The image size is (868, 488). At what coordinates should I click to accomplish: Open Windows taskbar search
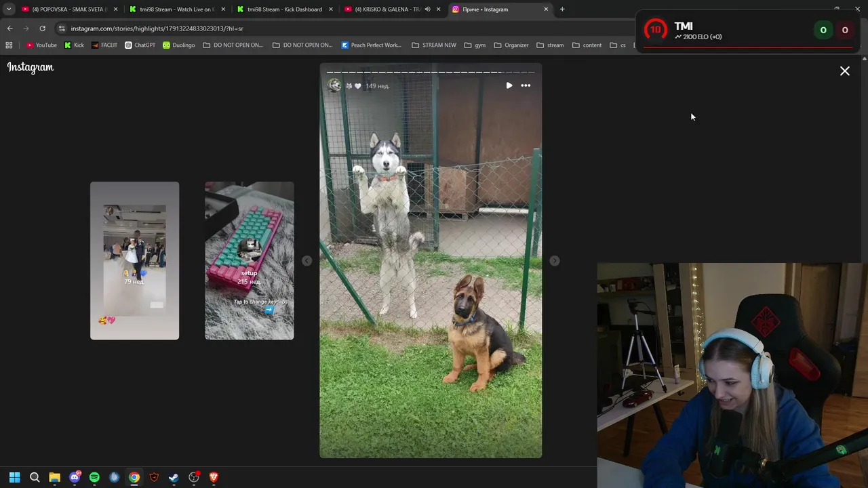(35, 477)
